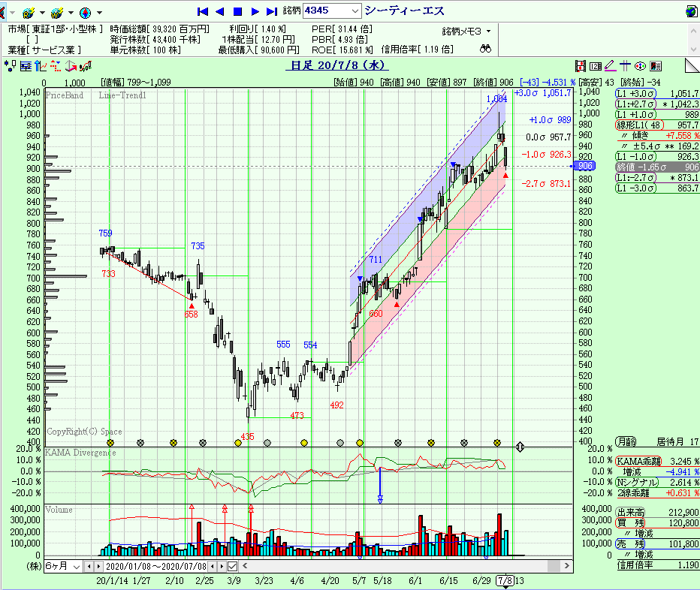700x590 pixels.
Task: Skip to the last stock button
Action: 273,11
